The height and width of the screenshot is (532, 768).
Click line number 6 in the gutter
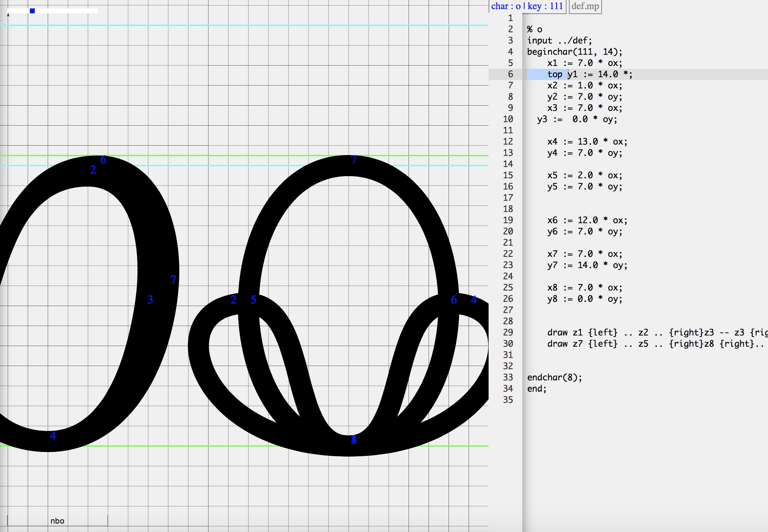510,74
